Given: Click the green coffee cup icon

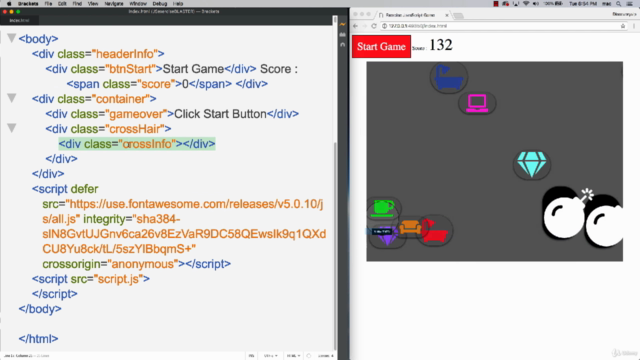Looking at the screenshot, I should pos(382,209).
